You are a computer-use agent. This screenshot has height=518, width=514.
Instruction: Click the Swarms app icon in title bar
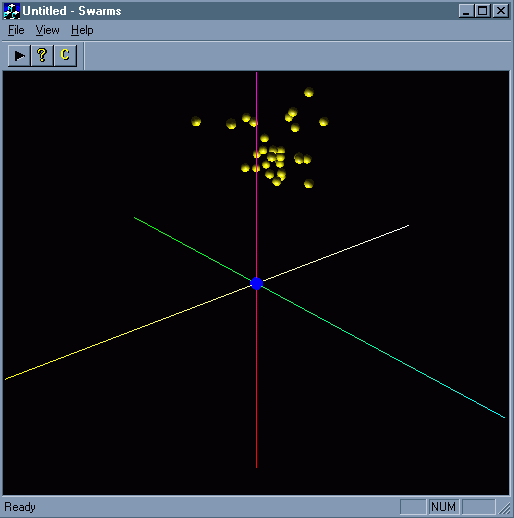(x=12, y=11)
